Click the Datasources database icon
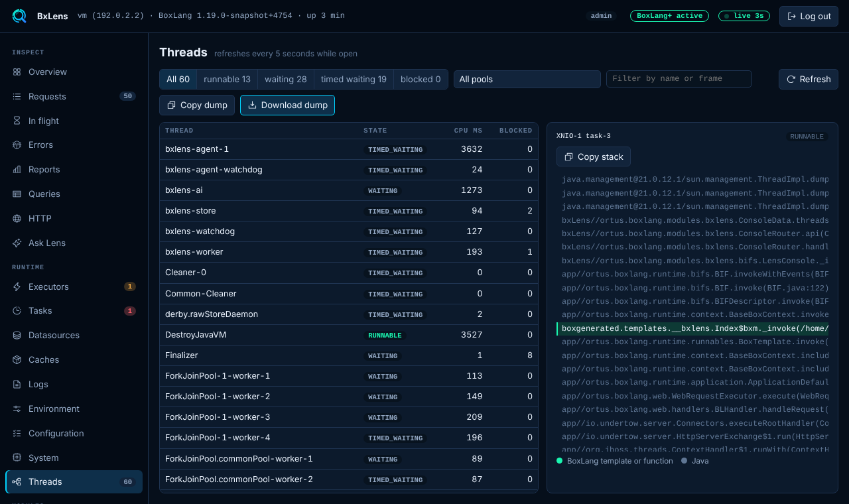 click(x=17, y=335)
